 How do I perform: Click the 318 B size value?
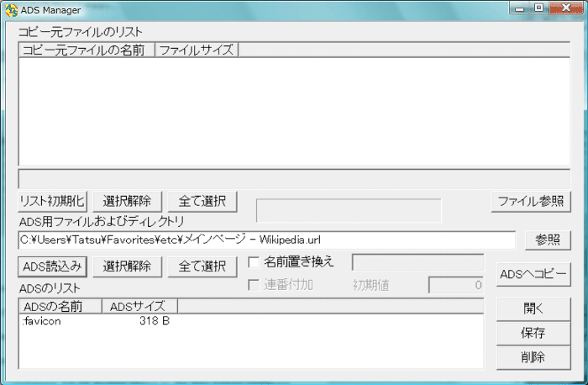click(155, 321)
